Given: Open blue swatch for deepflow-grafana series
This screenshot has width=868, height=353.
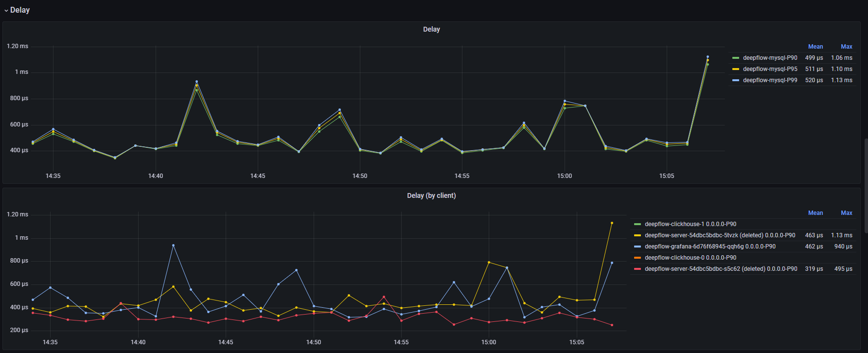Looking at the screenshot, I should click(638, 247).
